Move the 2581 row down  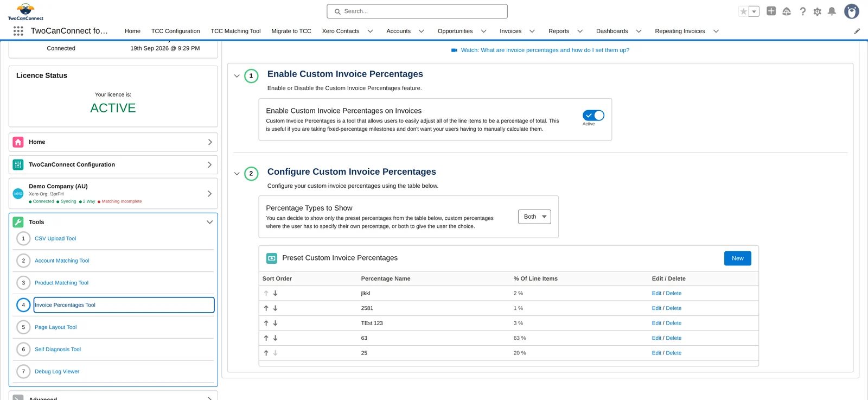click(x=275, y=308)
